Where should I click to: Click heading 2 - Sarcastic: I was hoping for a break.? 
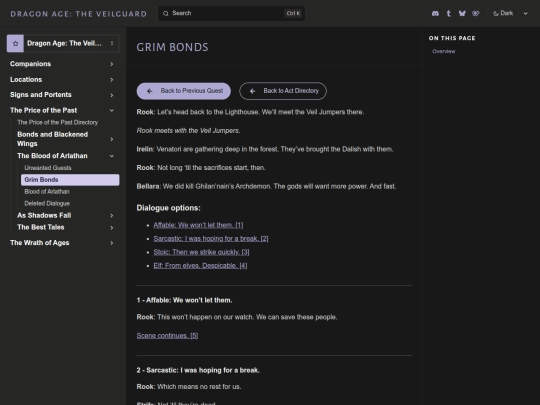(198, 370)
